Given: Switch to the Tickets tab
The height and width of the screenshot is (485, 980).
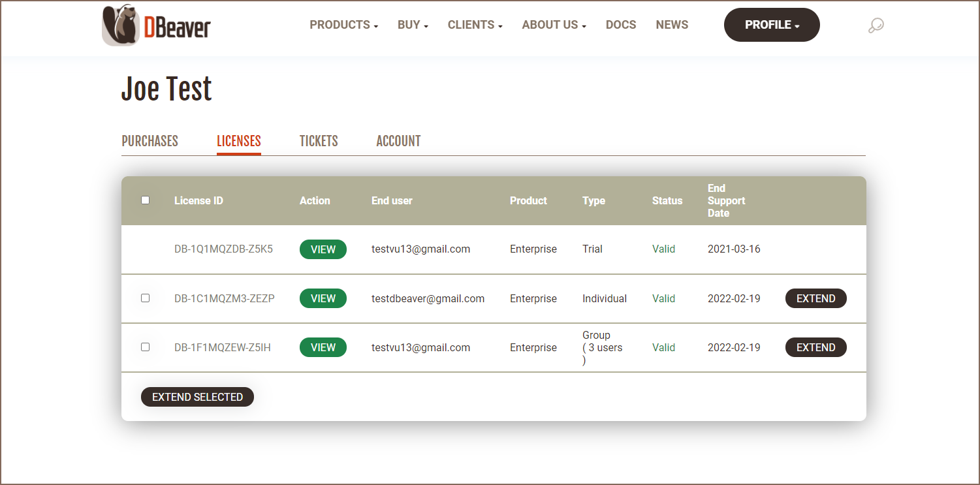Looking at the screenshot, I should [x=319, y=141].
